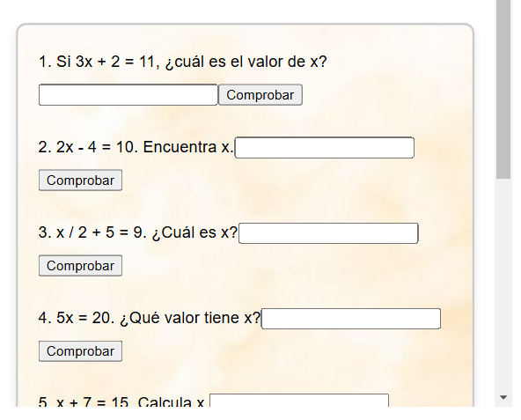Viewport: 521px width, 420px height.
Task: Click the scroll down arrow on the scrollbar
Action: point(503,397)
